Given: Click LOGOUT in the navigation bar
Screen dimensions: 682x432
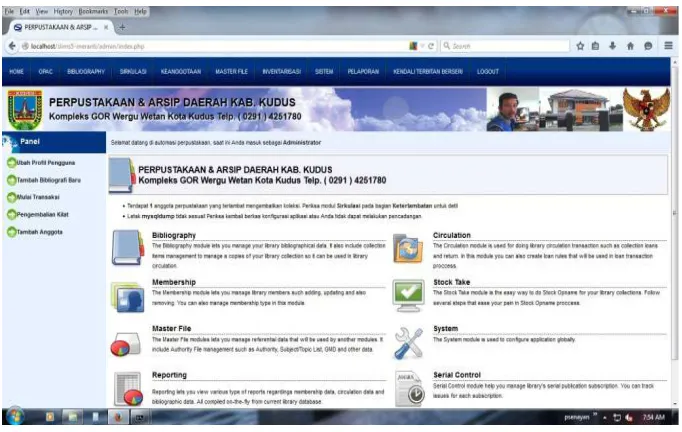Looking at the screenshot, I should click(488, 71).
